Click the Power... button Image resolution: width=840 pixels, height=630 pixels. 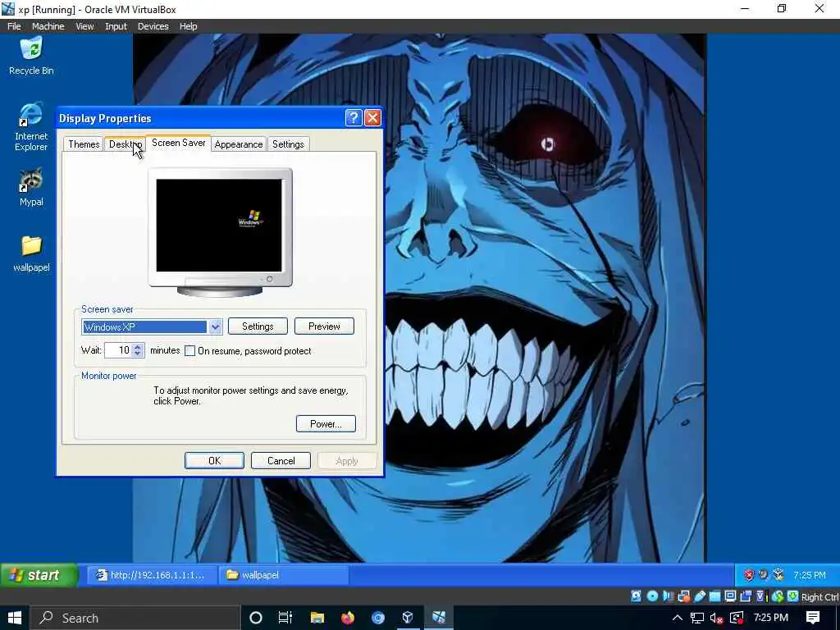(326, 424)
